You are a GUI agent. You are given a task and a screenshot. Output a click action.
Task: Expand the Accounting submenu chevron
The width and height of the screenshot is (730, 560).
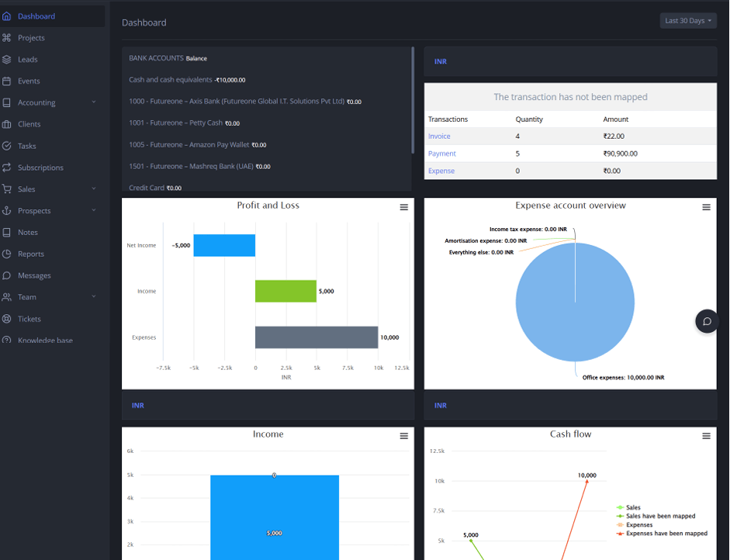coord(94,102)
